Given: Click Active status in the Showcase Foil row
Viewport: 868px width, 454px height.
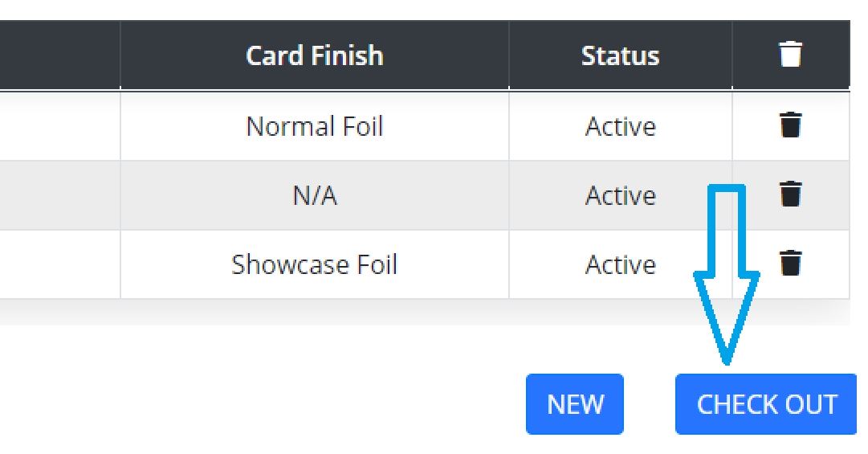Looking at the screenshot, I should [621, 264].
